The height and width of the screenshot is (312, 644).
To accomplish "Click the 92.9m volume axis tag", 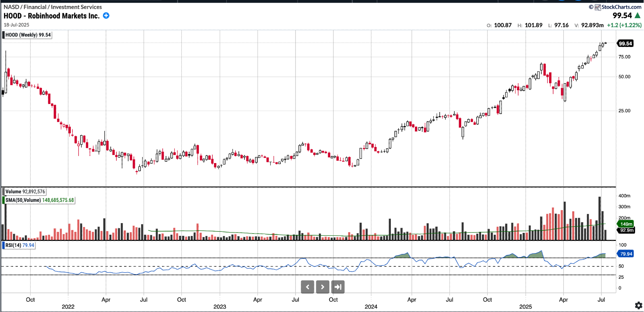I will (x=626, y=230).
